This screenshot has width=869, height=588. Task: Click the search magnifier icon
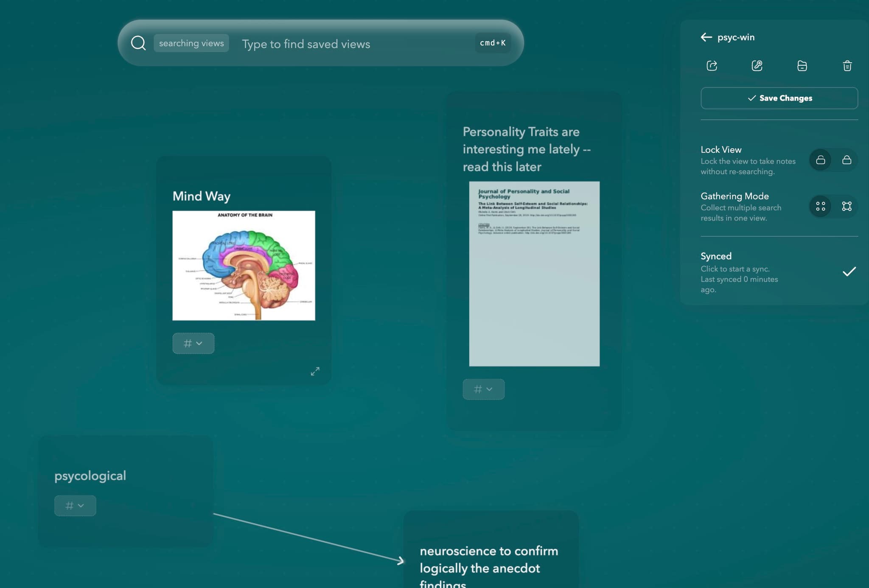[138, 43]
